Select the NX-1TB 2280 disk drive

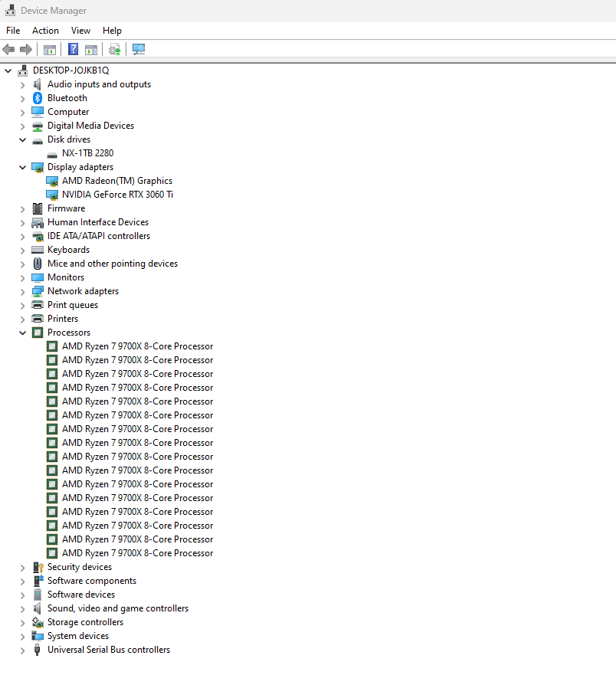(87, 153)
